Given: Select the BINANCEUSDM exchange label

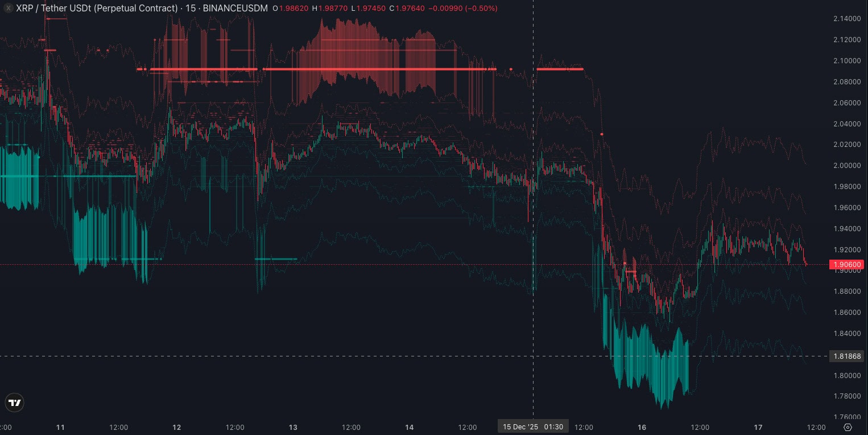Looking at the screenshot, I should pos(235,9).
